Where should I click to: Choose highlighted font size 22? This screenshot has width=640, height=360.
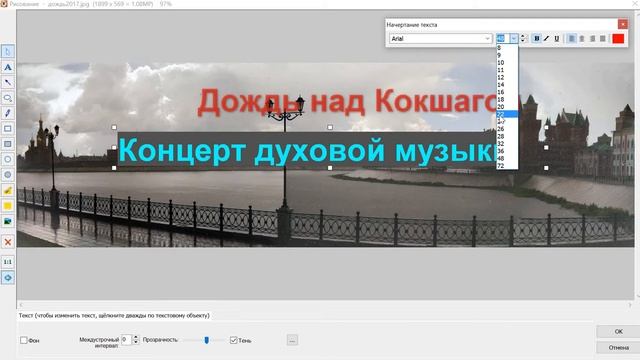point(507,114)
